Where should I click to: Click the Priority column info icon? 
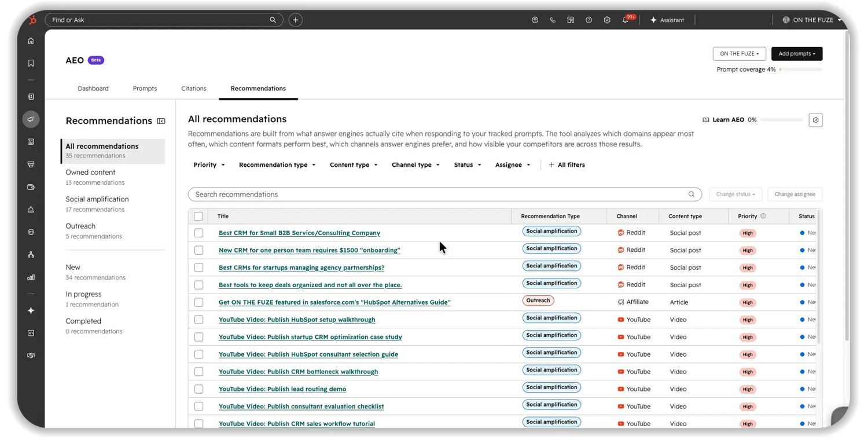(x=763, y=216)
